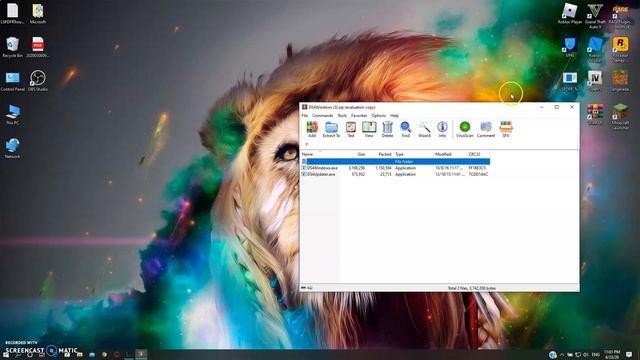Click the status bar icon at WinRAR's bottom-left
The width and height of the screenshot is (640, 360).
(304, 288)
